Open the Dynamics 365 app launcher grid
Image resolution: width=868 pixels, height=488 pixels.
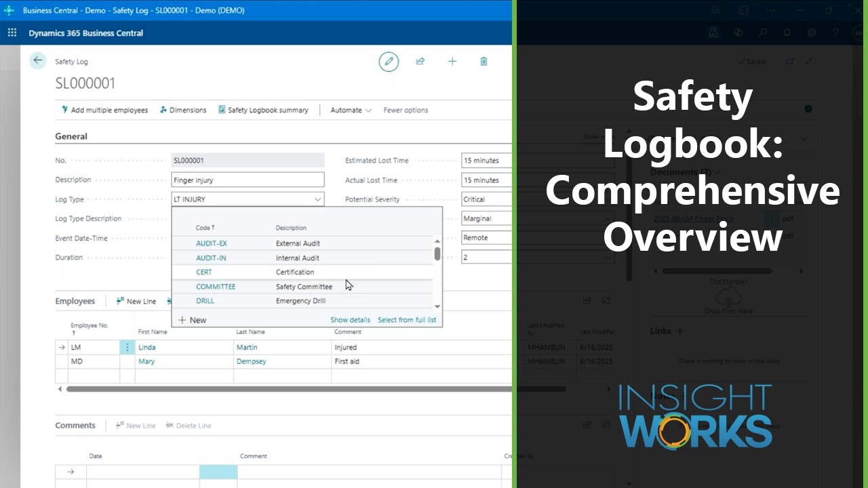[x=12, y=33]
